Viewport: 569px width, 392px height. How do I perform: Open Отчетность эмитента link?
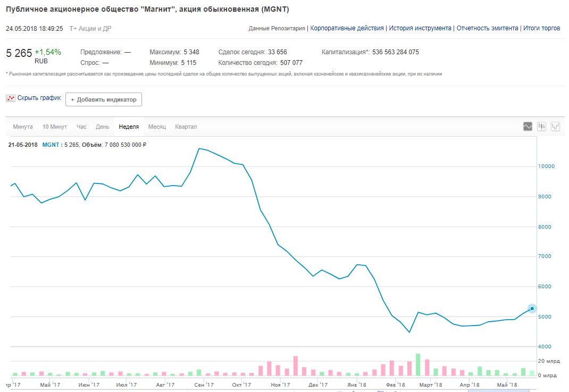(x=487, y=28)
